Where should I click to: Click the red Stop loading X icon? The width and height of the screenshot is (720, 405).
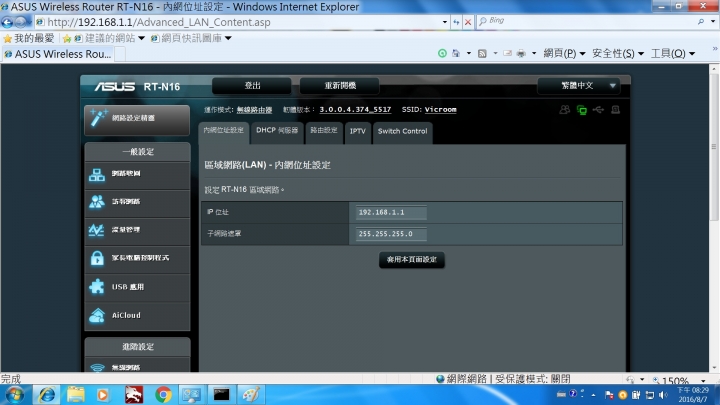468,22
